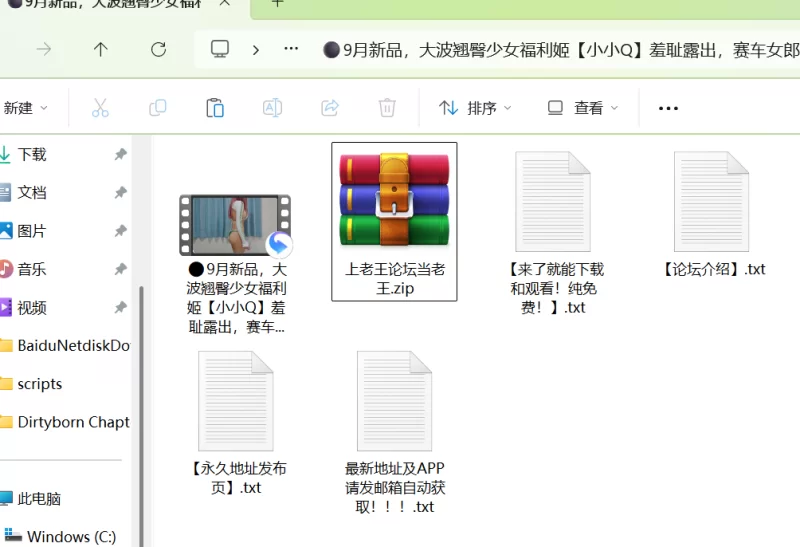Select 此电脑 in the navigation pane
The image size is (800, 547).
coord(38,498)
